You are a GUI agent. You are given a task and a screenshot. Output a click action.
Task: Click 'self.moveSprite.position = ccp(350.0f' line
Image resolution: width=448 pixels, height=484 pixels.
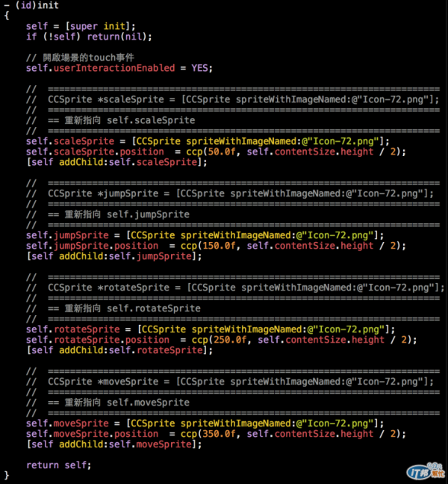coord(216,434)
